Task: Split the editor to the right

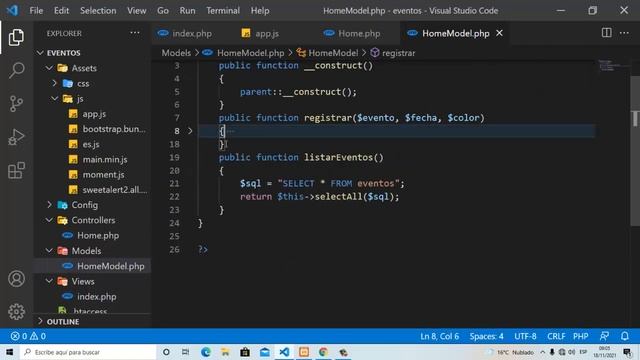Action: point(607,33)
